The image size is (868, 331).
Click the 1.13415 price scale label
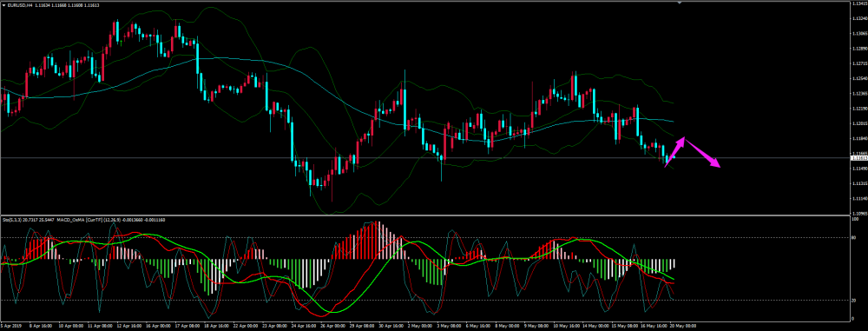coord(858,3)
